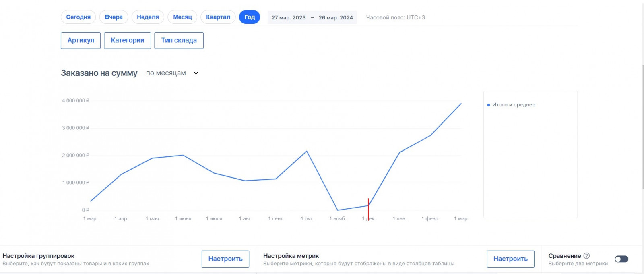This screenshot has width=644, height=274.
Task: Click the 1 июня axis label
Action: (183, 218)
